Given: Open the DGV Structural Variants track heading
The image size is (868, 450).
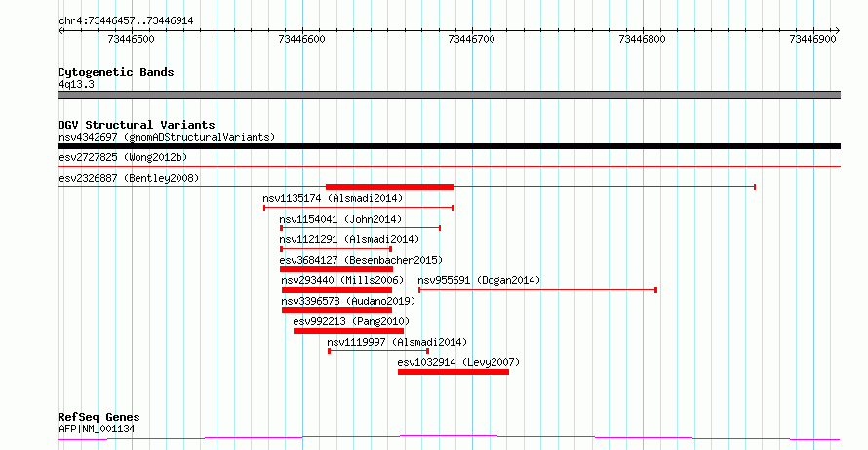Looking at the screenshot, I should [x=137, y=125].
